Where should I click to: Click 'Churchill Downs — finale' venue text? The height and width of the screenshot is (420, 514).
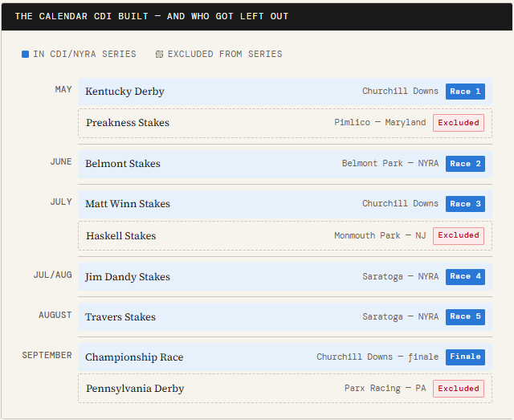click(377, 357)
